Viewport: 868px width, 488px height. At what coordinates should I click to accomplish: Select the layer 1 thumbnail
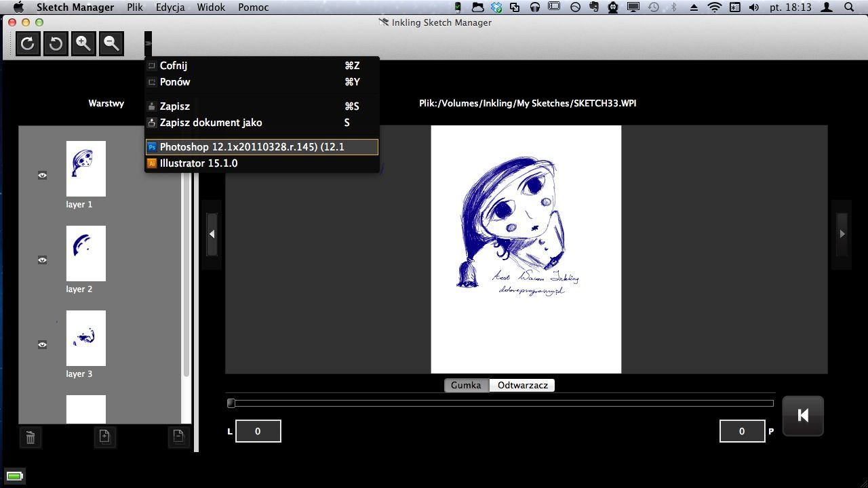click(x=86, y=169)
